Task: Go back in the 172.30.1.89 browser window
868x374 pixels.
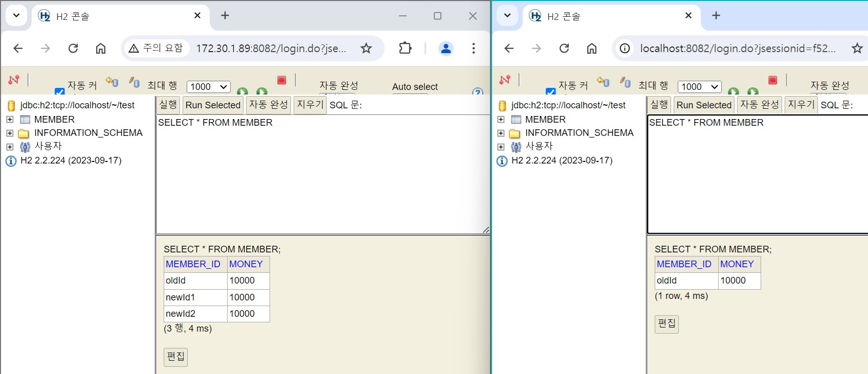Action: tap(18, 48)
